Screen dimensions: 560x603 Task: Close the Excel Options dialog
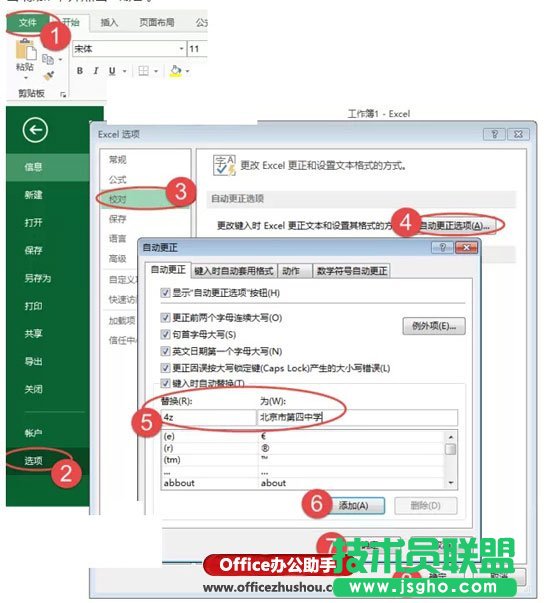(518, 134)
